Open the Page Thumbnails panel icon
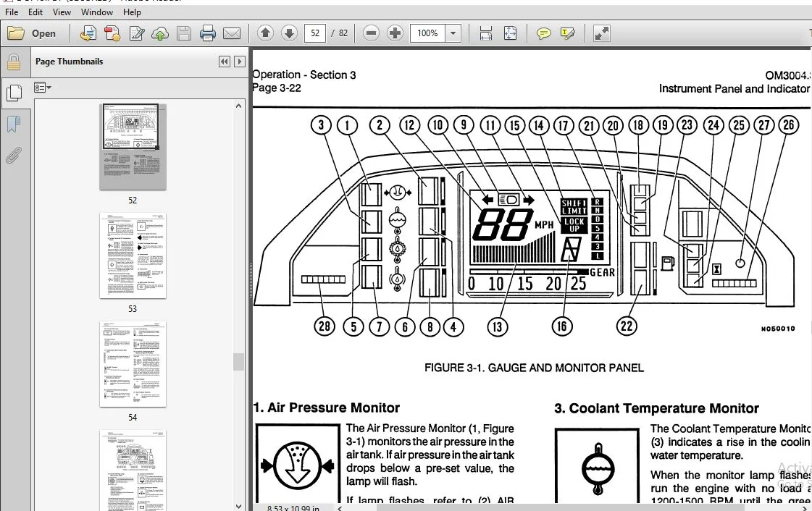This screenshot has width=812, height=511. (x=14, y=93)
